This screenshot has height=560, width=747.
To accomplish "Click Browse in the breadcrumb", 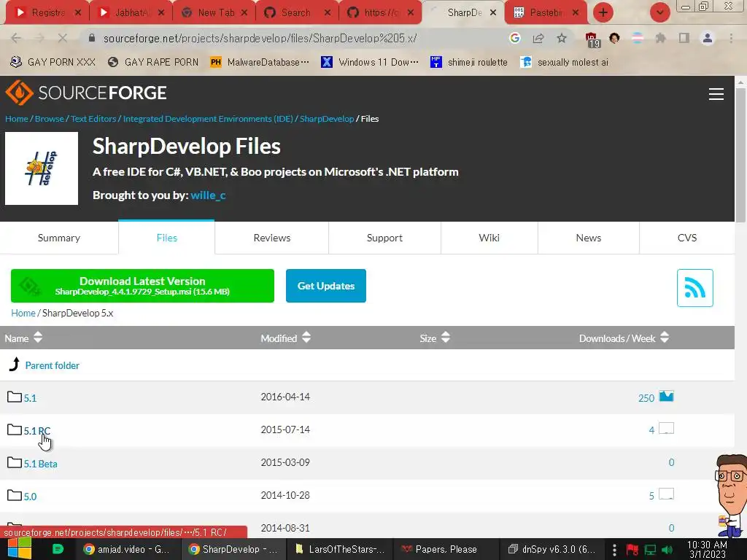I will click(x=49, y=119).
